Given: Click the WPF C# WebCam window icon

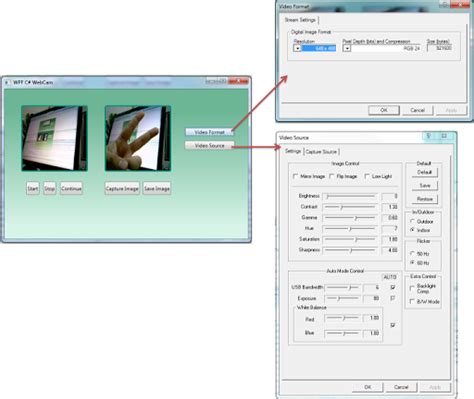Looking at the screenshot, I should point(7,82).
